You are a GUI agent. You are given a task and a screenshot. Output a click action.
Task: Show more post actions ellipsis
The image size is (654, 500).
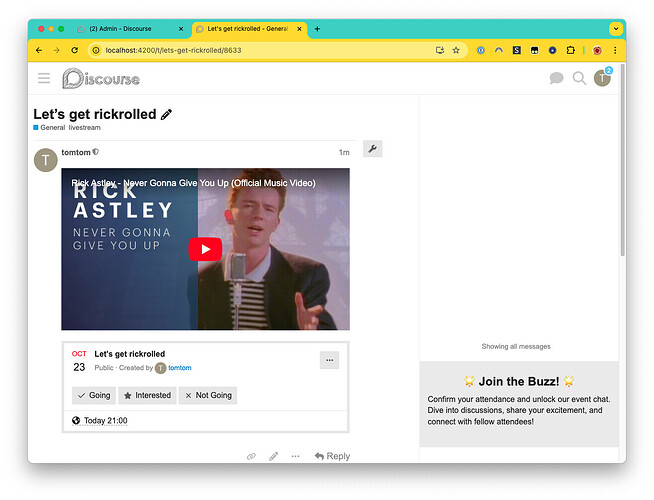click(x=295, y=456)
